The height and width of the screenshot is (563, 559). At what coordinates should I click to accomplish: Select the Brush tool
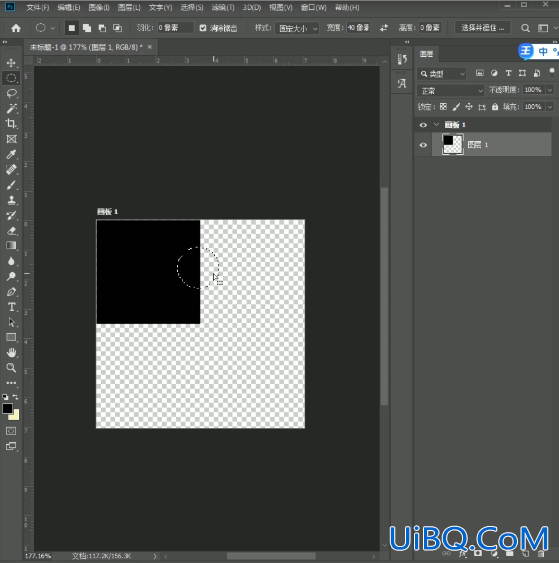point(11,185)
